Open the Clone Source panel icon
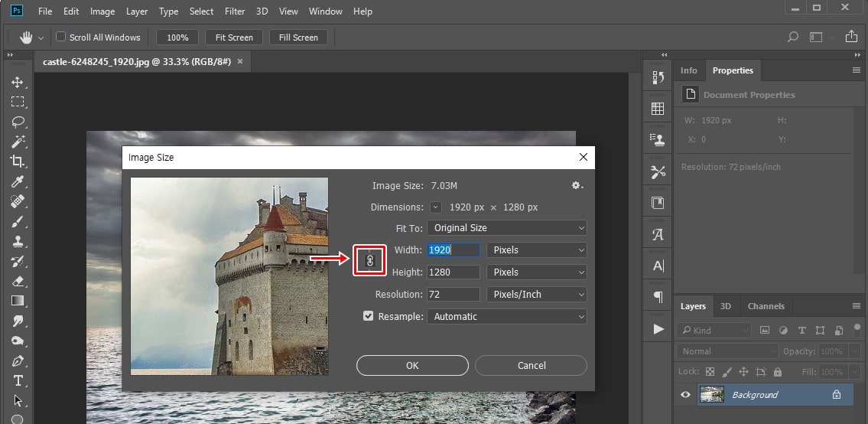868x424 pixels. coord(658,140)
